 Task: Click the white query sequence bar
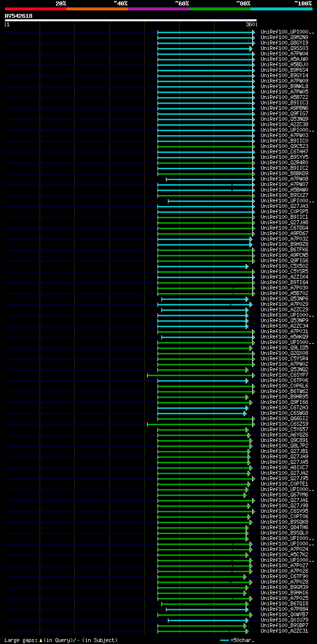tap(131, 20)
